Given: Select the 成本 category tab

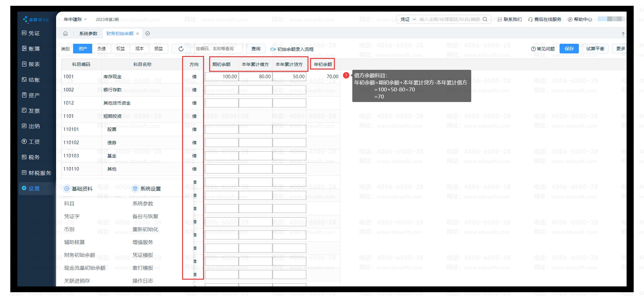Looking at the screenshot, I should point(140,49).
